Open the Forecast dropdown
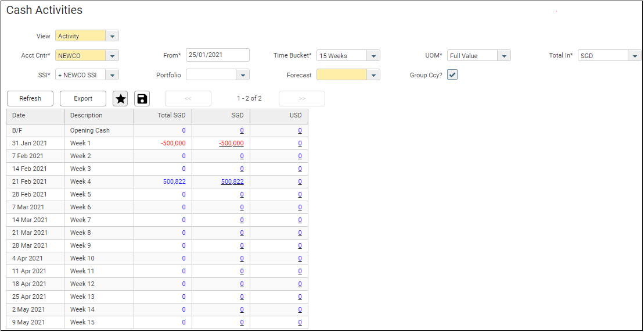Image resolution: width=644 pixels, height=332 pixels. (x=374, y=75)
